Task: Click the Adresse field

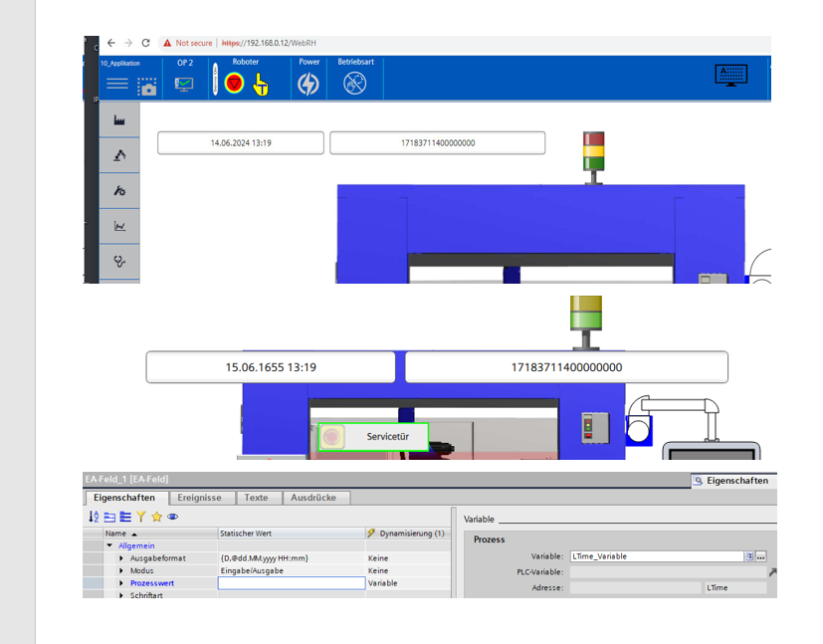Action: (636, 588)
